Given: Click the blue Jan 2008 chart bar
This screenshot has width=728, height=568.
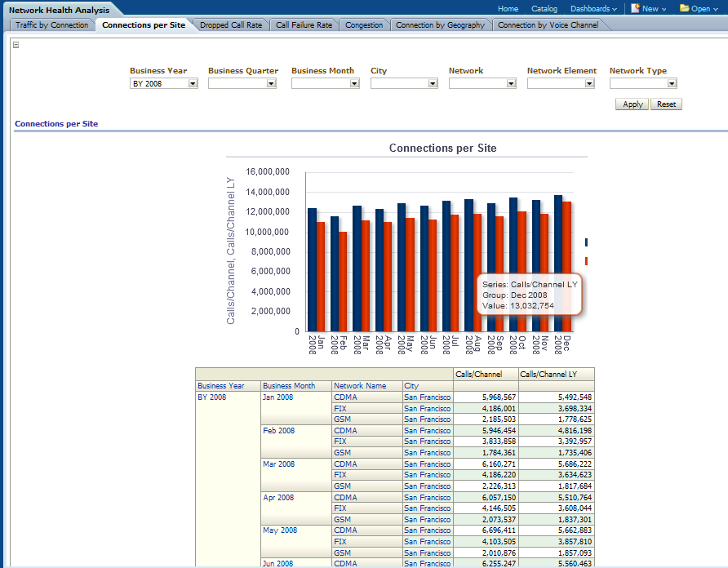Looking at the screenshot, I should 312,269.
